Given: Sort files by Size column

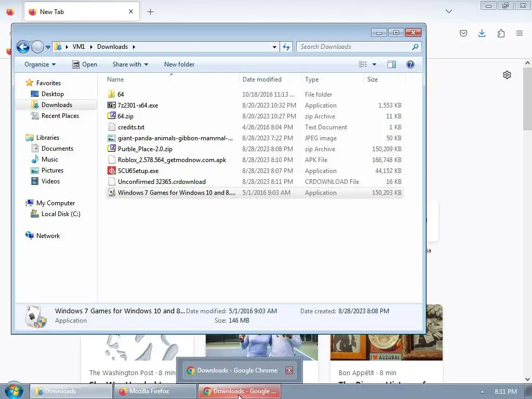Looking at the screenshot, I should click(x=384, y=79).
